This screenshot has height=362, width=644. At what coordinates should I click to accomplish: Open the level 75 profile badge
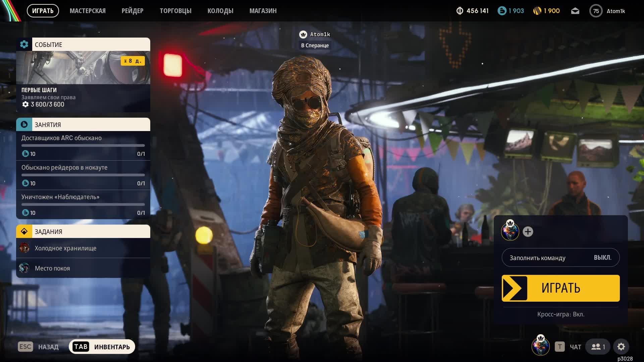pyautogui.click(x=596, y=11)
